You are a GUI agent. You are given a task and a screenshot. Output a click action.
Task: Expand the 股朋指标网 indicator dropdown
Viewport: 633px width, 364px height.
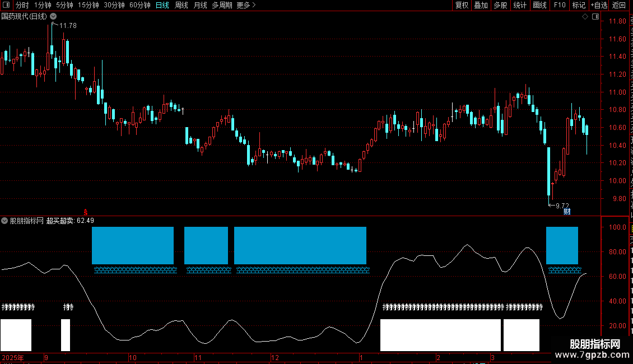pyautogui.click(x=4, y=221)
